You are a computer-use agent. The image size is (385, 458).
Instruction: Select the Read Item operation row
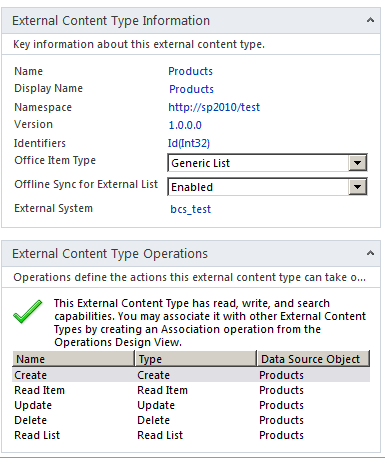[x=191, y=390]
